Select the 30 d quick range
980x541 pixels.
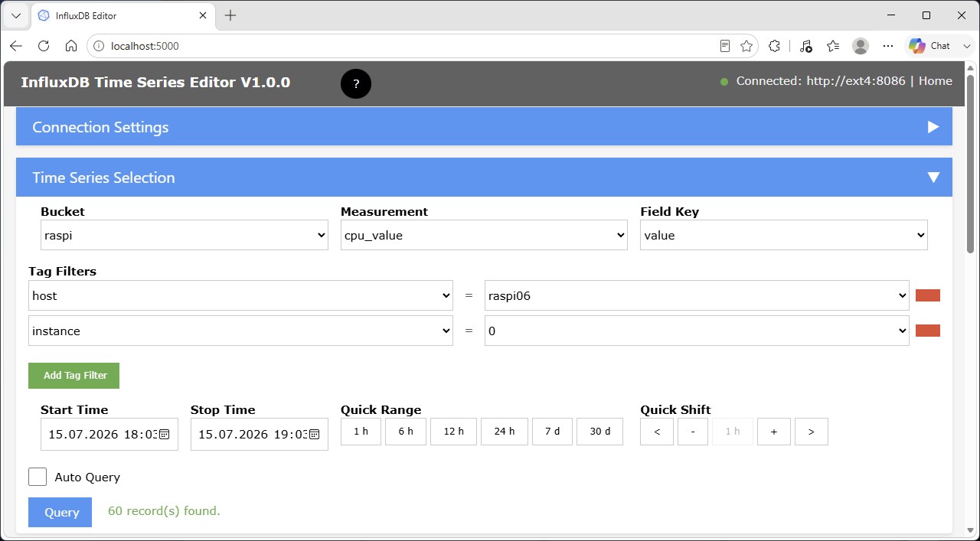[x=599, y=432]
